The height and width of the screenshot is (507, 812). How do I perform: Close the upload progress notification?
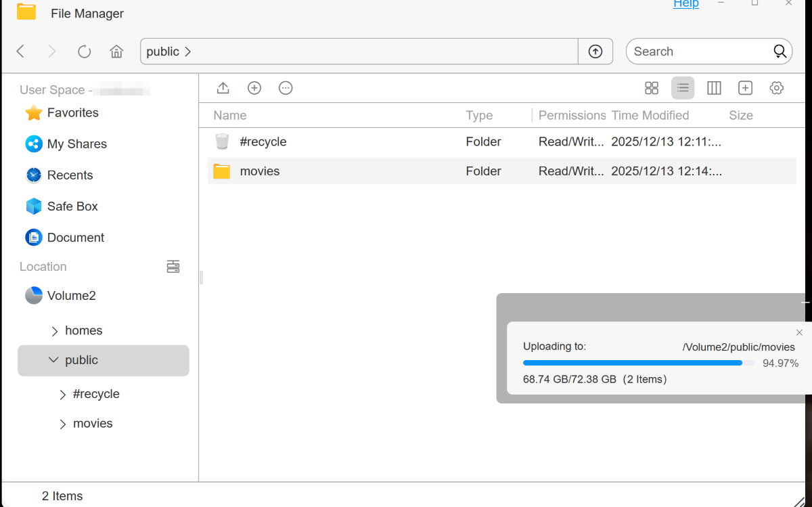tap(799, 332)
